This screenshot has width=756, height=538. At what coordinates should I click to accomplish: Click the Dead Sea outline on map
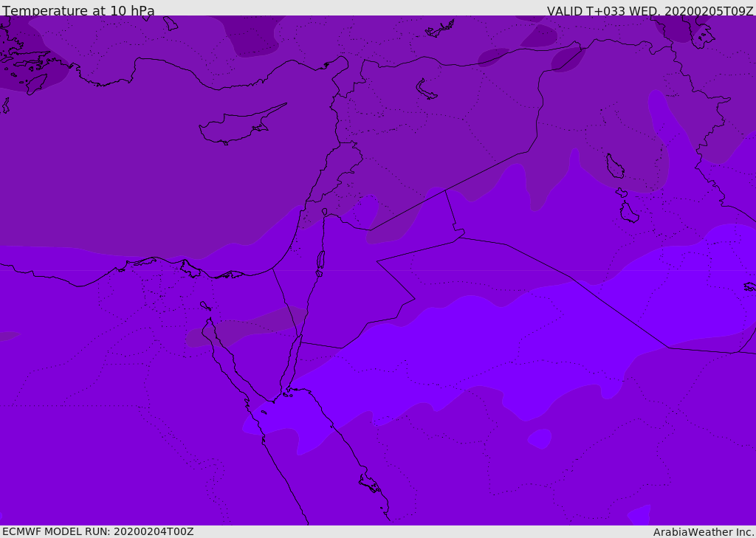pyautogui.click(x=320, y=262)
